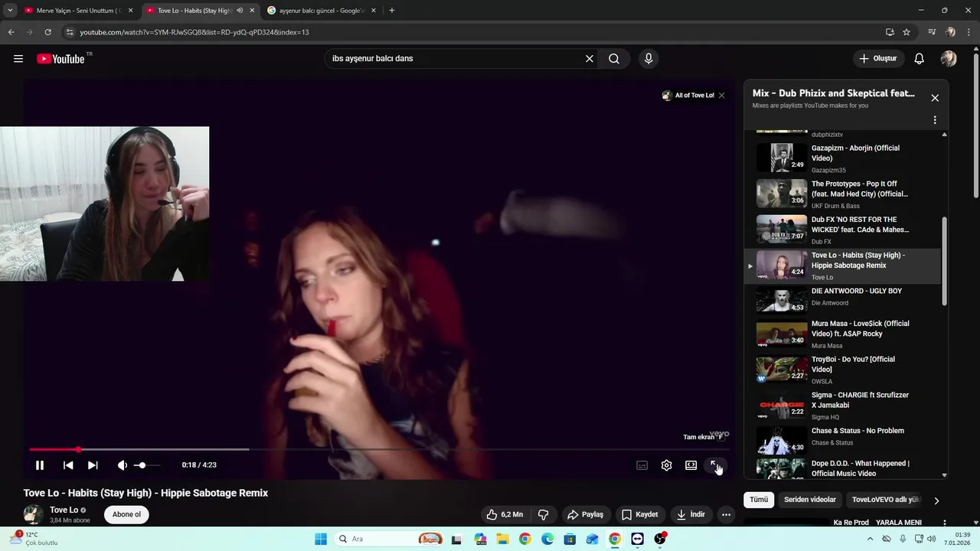Open the Windows Start menu
This screenshot has height=551, width=980.
(321, 539)
